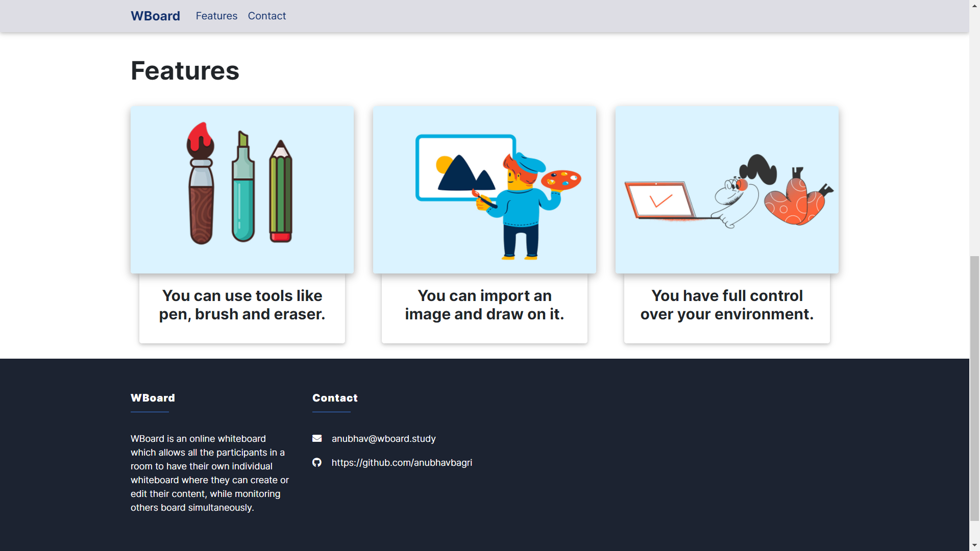Open the Contact nav menu item
This screenshot has width=980, height=551.
(x=266, y=16)
